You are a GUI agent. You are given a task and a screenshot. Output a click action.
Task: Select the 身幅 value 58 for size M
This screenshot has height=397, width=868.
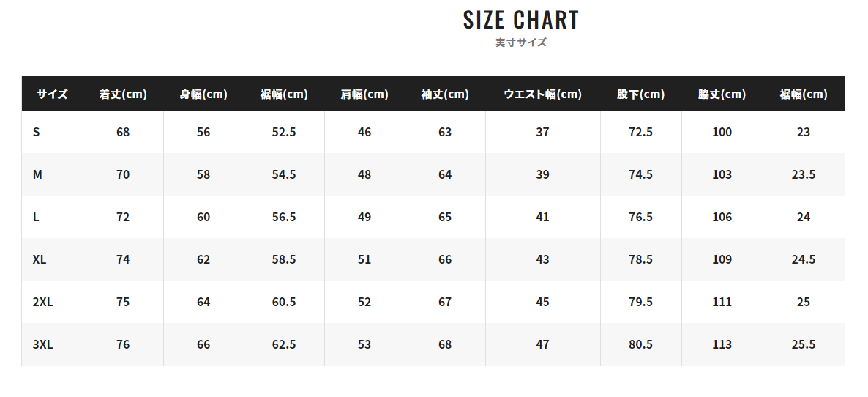tap(203, 174)
